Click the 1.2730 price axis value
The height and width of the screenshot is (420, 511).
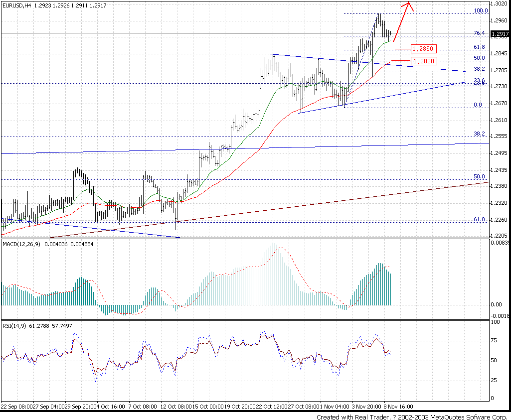(x=500, y=86)
